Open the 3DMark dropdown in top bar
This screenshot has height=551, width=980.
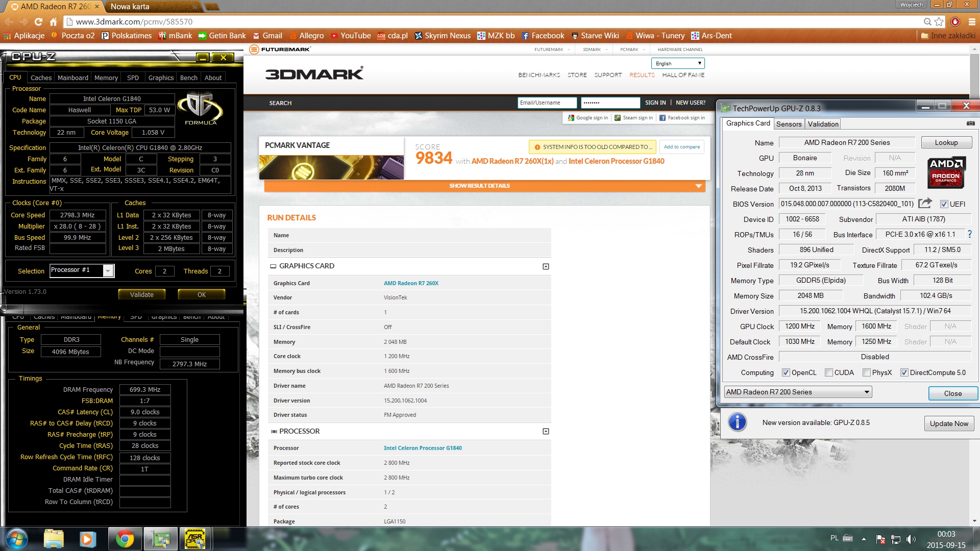[595, 49]
